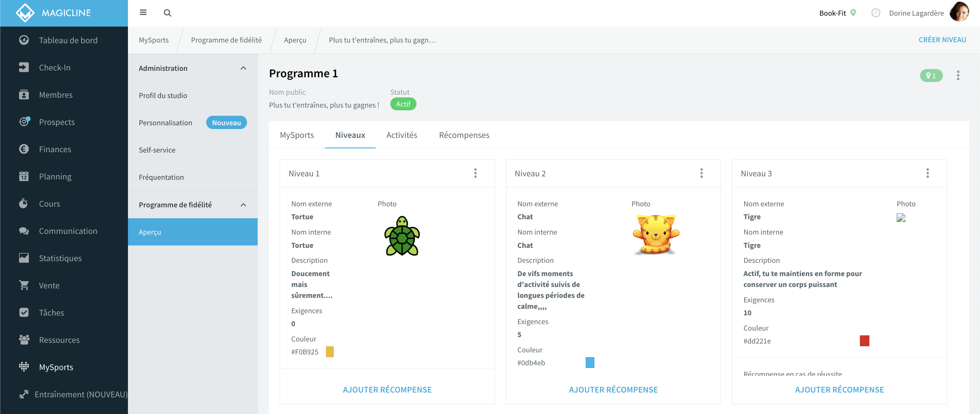Switch to the Récompenses tab
980x414 pixels.
pyautogui.click(x=464, y=135)
